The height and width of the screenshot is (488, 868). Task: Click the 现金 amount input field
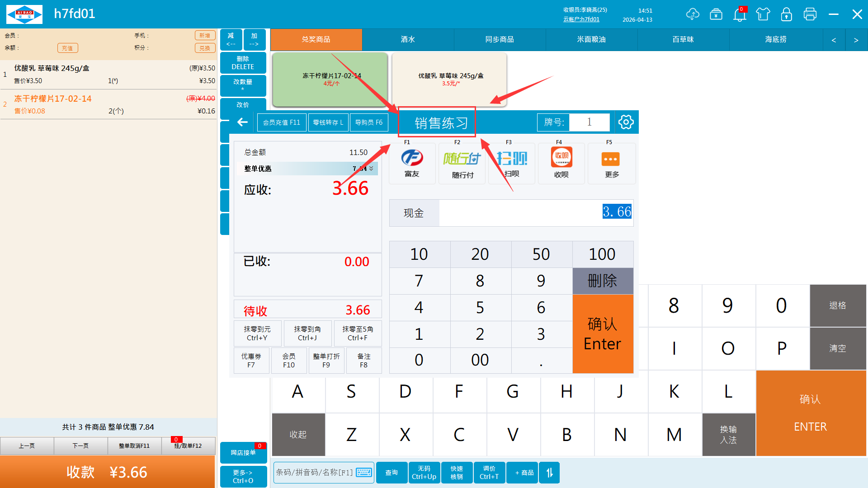[536, 213]
